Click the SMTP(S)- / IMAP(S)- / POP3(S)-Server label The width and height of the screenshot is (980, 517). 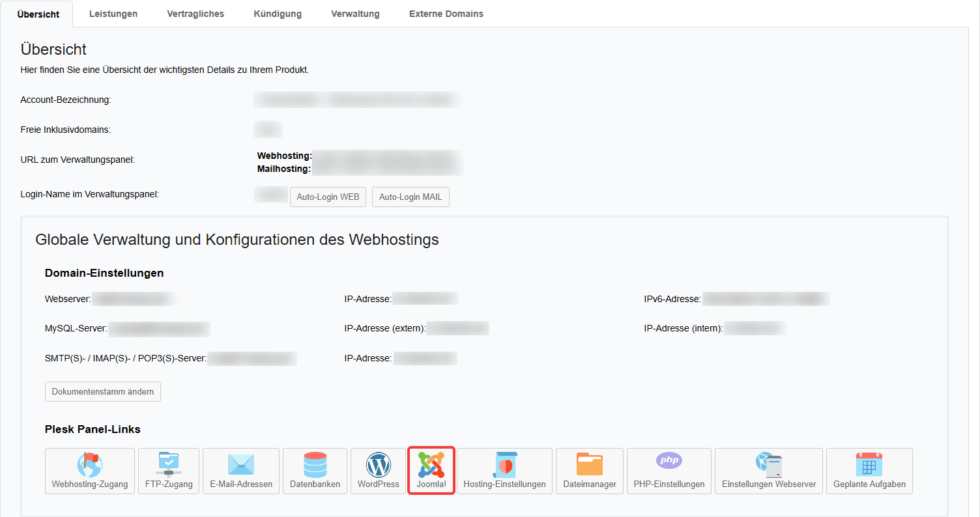coord(126,358)
